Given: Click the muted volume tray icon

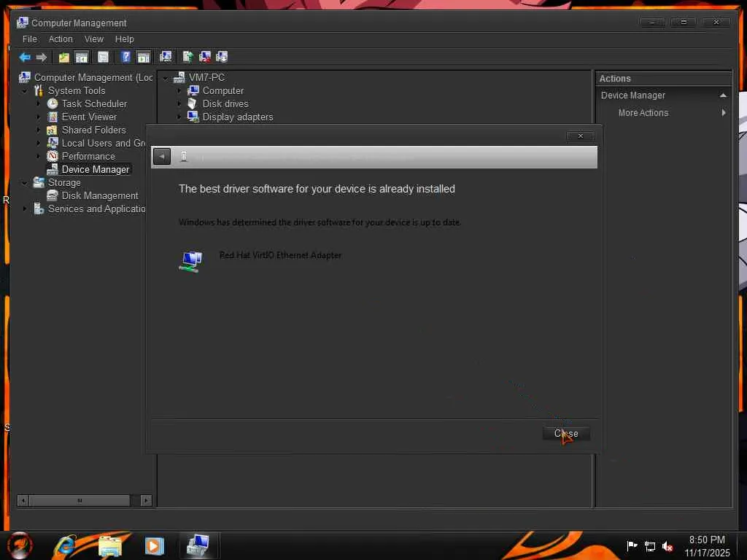Looking at the screenshot, I should pos(667,547).
